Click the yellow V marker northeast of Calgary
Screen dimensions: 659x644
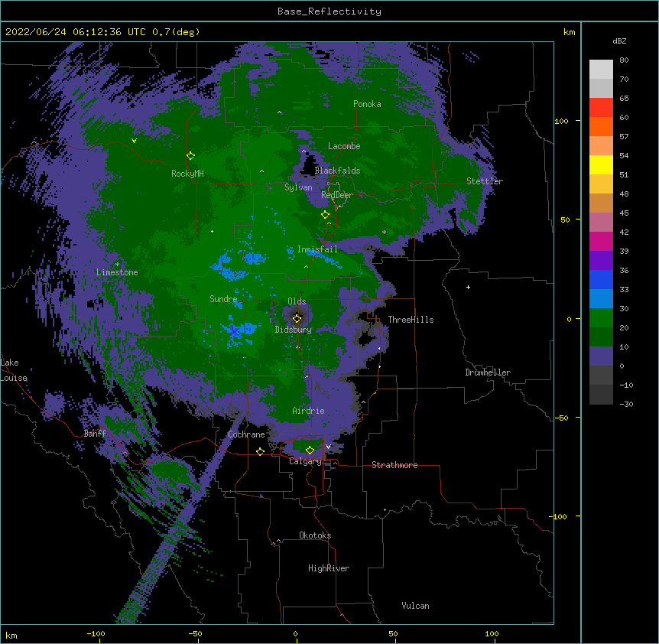tap(328, 447)
